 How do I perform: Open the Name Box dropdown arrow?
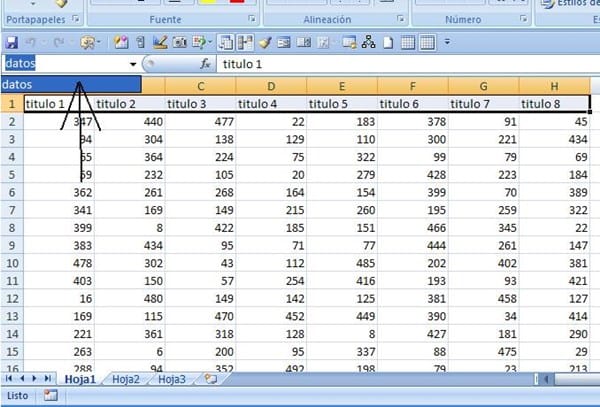[134, 63]
